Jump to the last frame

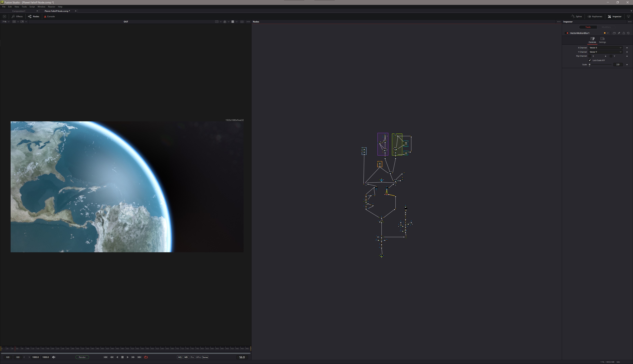click(x=140, y=357)
